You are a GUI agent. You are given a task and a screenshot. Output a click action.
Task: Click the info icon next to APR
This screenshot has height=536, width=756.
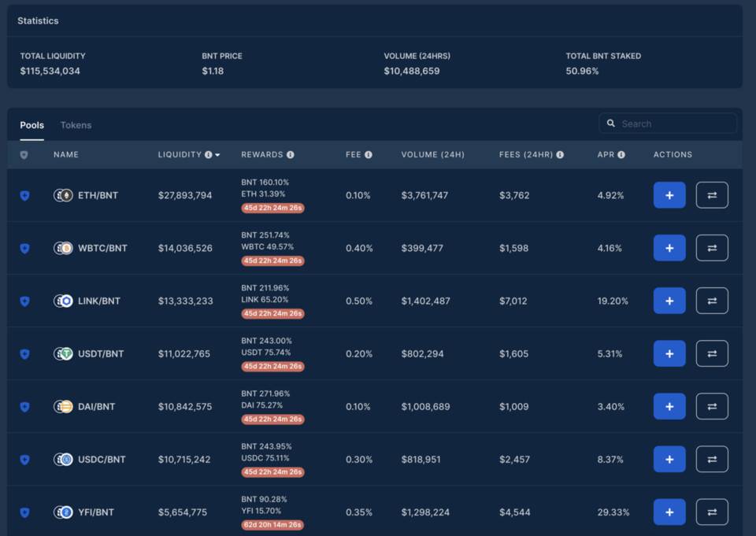point(622,154)
